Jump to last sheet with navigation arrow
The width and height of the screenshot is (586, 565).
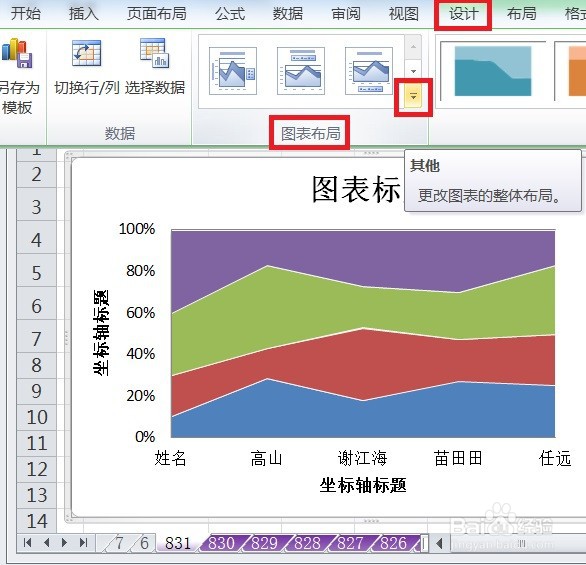[x=84, y=543]
